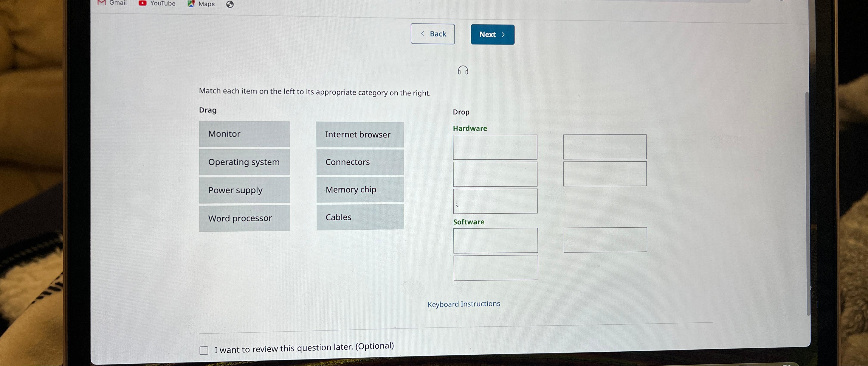Click second Software drop target box
868x366 pixels.
coord(604,239)
